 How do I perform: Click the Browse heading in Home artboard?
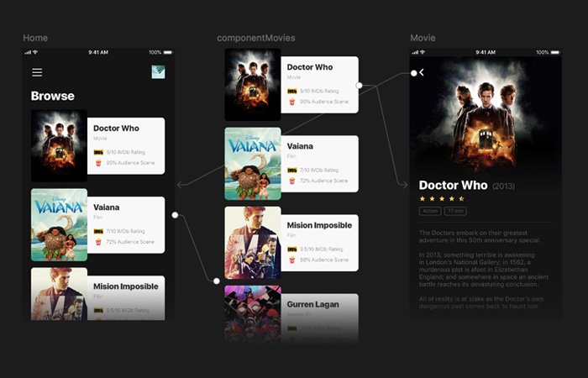click(x=52, y=96)
